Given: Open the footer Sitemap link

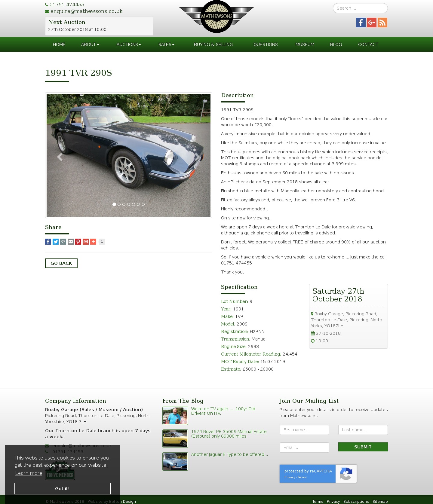Looking at the screenshot, I should coord(380,502).
